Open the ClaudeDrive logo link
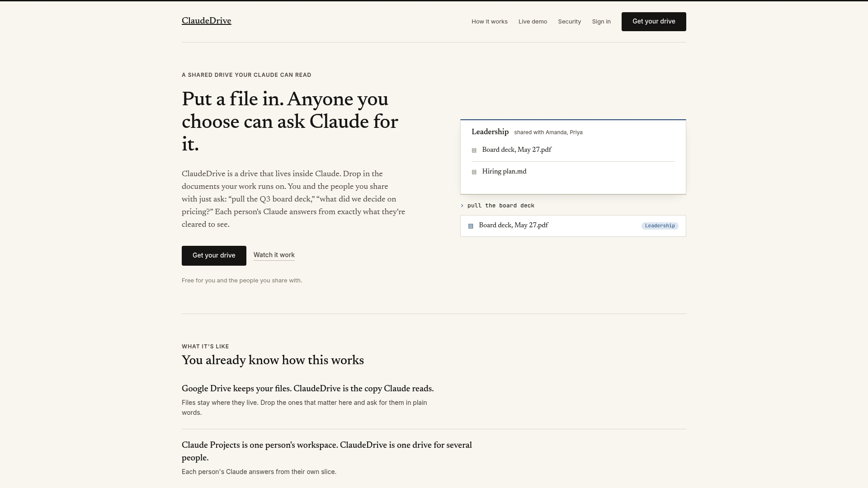 tap(207, 21)
